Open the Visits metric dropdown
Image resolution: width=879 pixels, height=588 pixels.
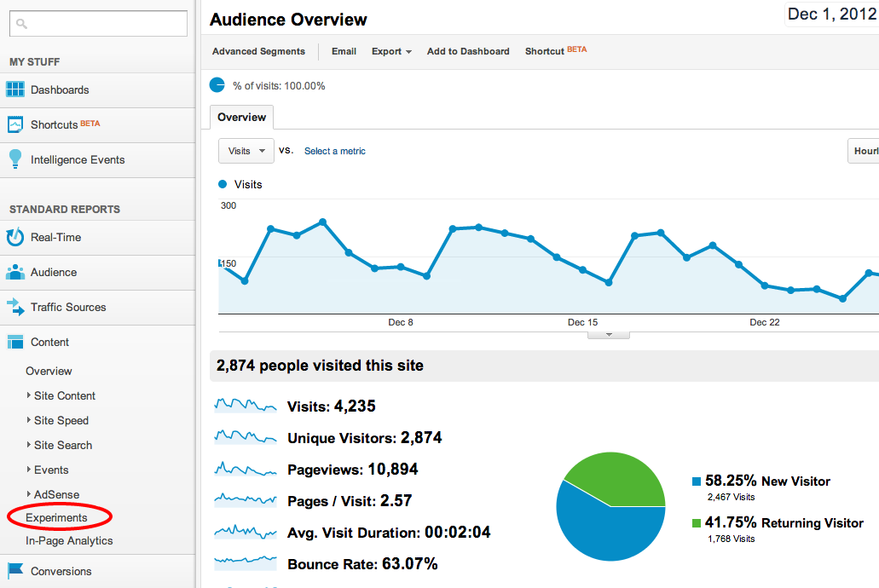246,151
